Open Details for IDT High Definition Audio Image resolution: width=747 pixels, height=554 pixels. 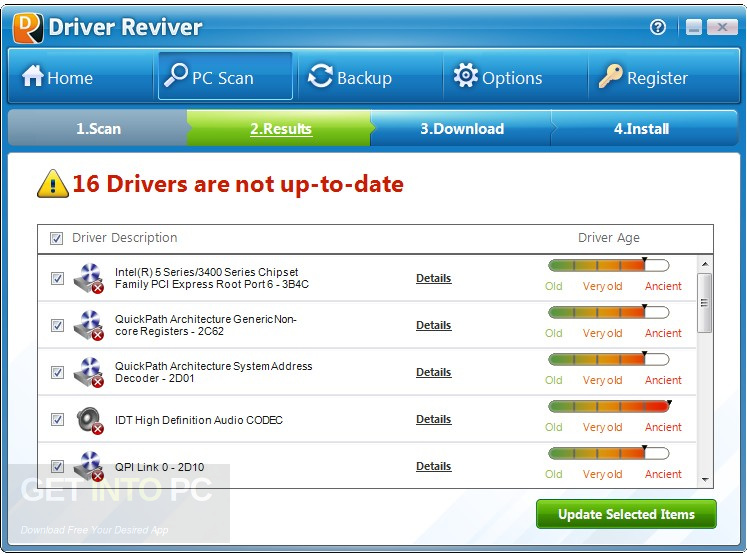434,419
